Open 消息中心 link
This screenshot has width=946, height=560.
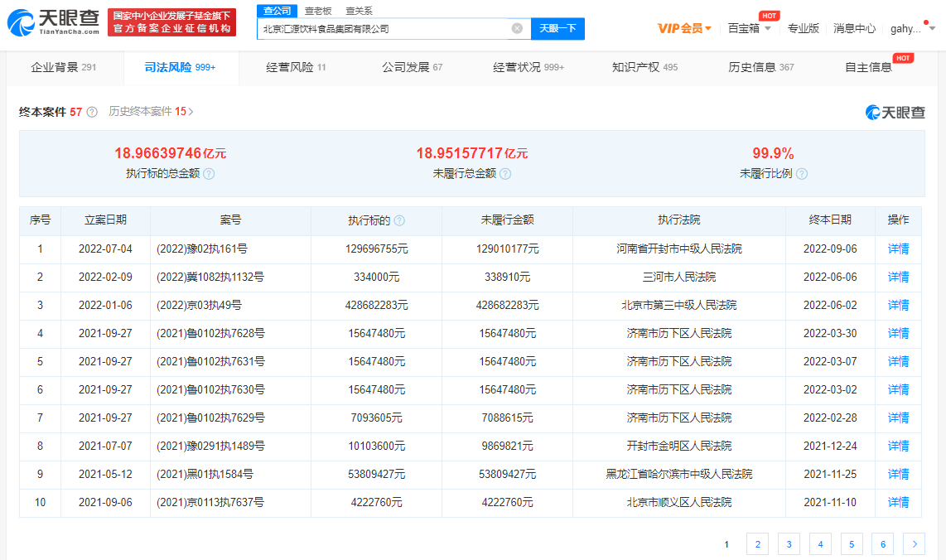854,28
